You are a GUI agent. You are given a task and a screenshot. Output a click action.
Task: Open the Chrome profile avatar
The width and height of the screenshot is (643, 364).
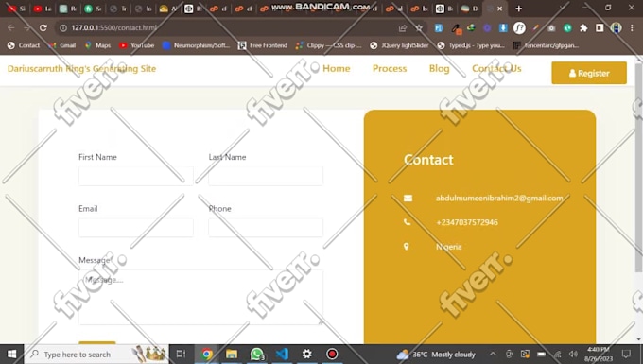(616, 27)
